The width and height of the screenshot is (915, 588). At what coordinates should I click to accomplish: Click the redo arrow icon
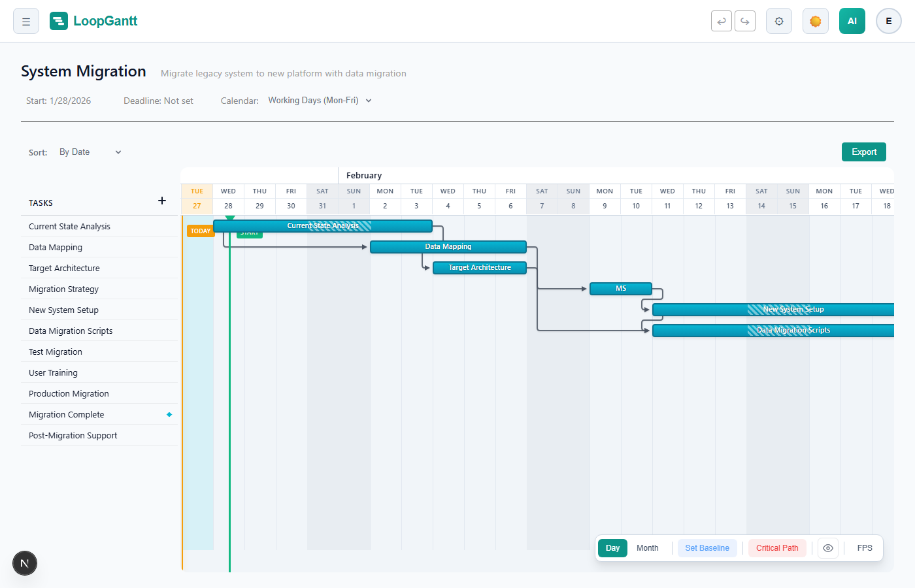[744, 20]
